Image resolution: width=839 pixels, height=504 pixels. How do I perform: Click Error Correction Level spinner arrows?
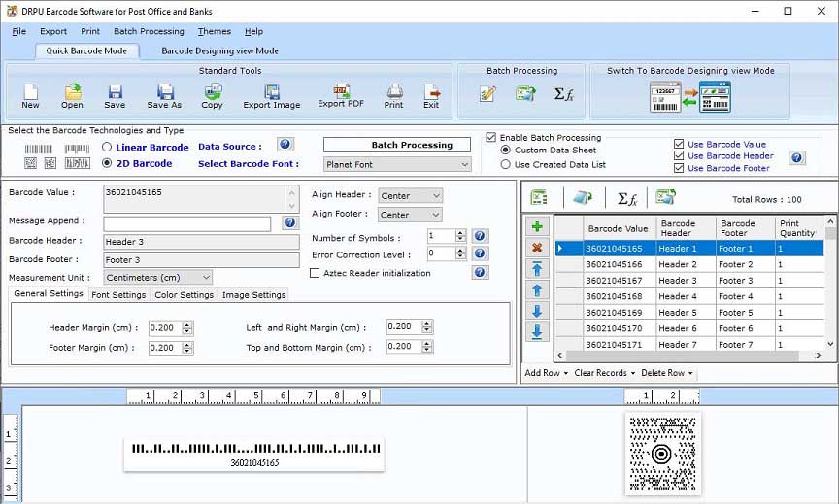pyautogui.click(x=460, y=253)
